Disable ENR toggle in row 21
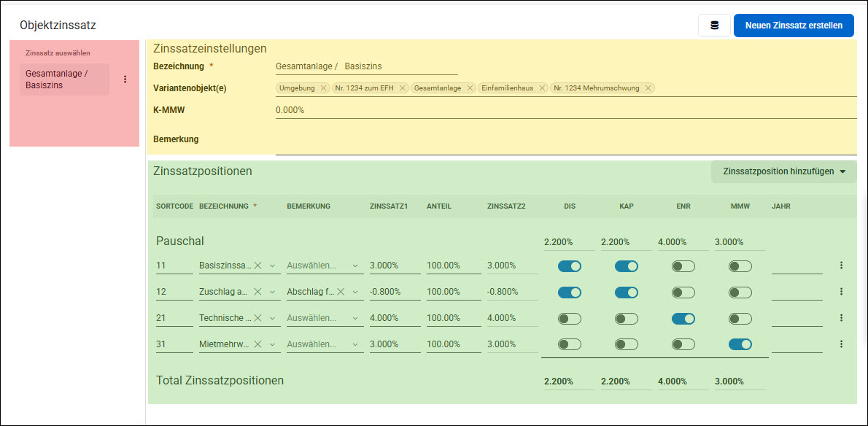 click(683, 318)
